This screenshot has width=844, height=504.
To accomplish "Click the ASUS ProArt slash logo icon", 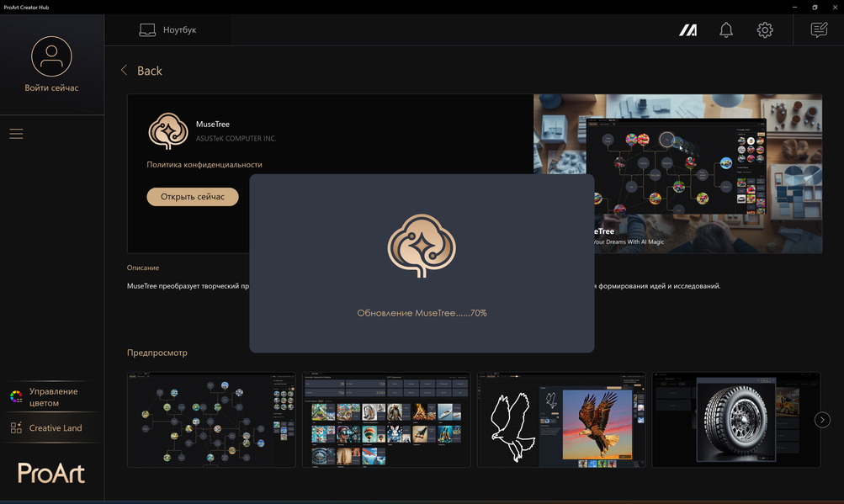I will pyautogui.click(x=687, y=30).
